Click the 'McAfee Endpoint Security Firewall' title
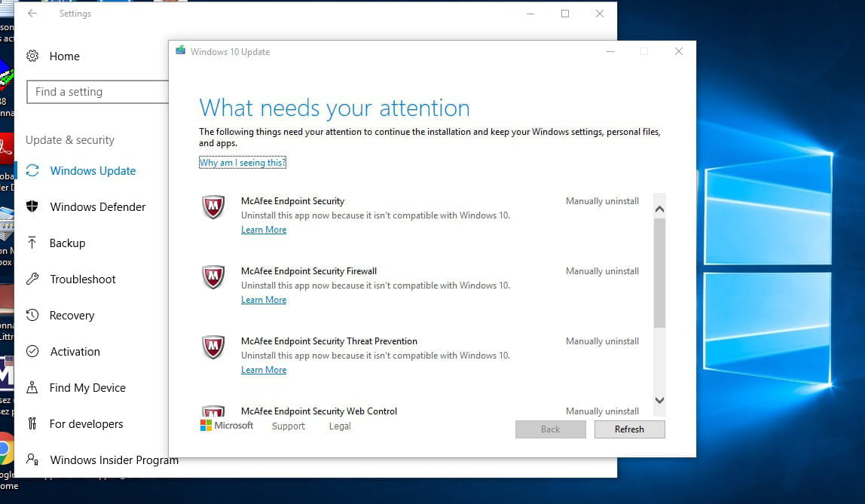This screenshot has width=865, height=504. point(309,270)
